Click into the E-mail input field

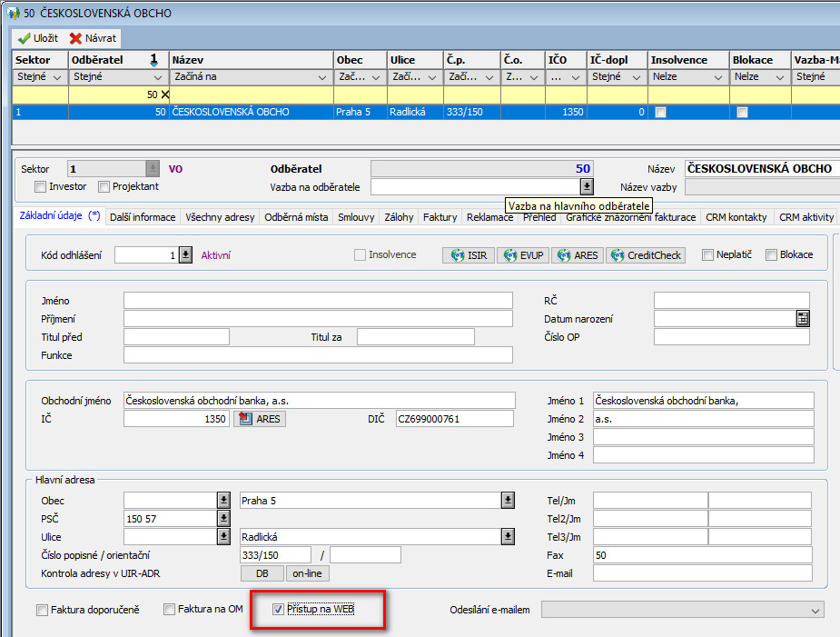point(703,573)
